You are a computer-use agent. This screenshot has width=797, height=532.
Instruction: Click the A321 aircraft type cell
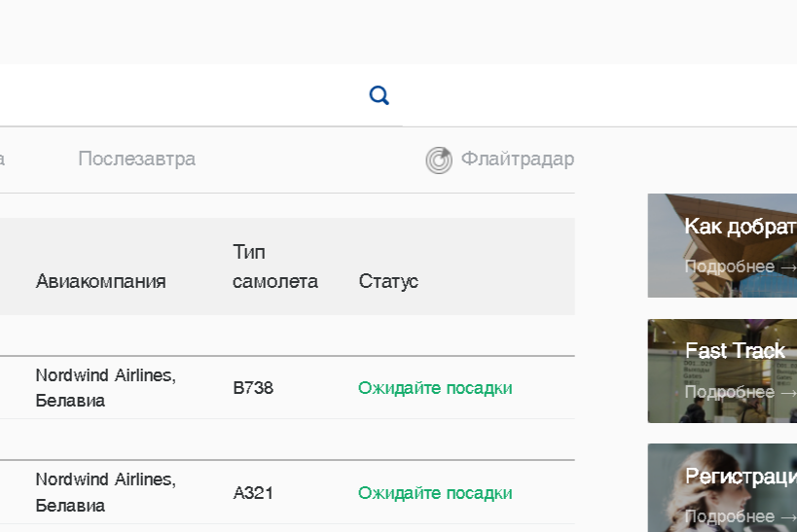(x=253, y=493)
